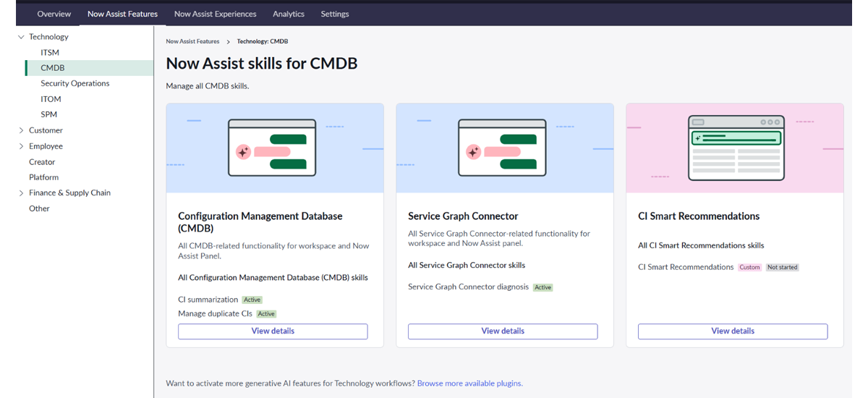Click the CI Smart Recommendations card illustration
This screenshot has height=398, width=868.
click(x=734, y=148)
